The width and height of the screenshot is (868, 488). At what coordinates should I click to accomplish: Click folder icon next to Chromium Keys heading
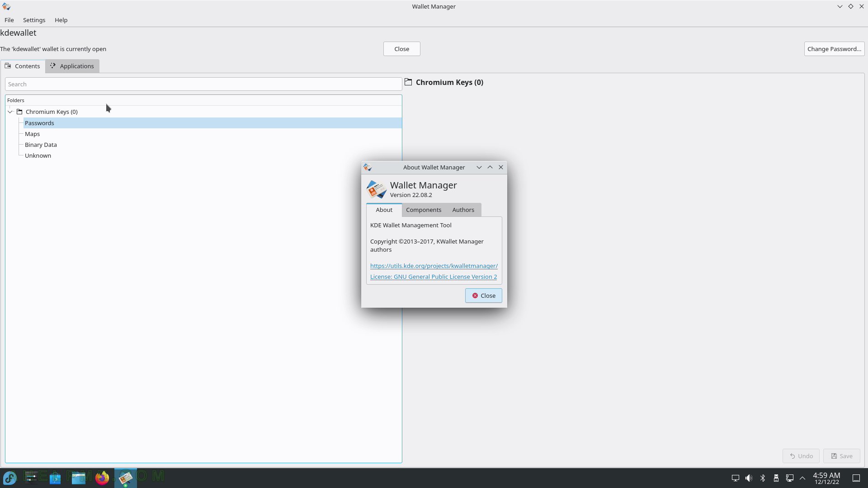(408, 82)
